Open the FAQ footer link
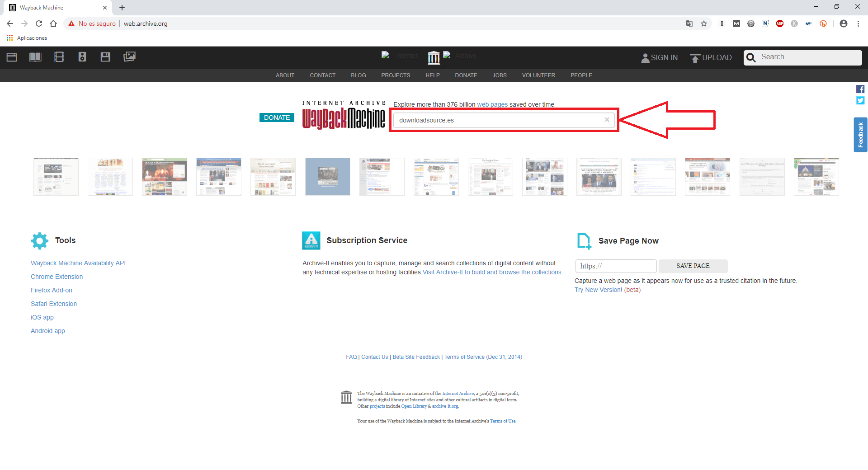This screenshot has width=868, height=470. (351, 357)
